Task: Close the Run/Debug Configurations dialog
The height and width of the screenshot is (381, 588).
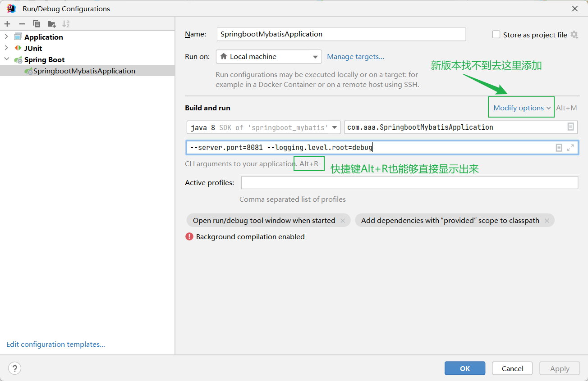Action: (575, 9)
